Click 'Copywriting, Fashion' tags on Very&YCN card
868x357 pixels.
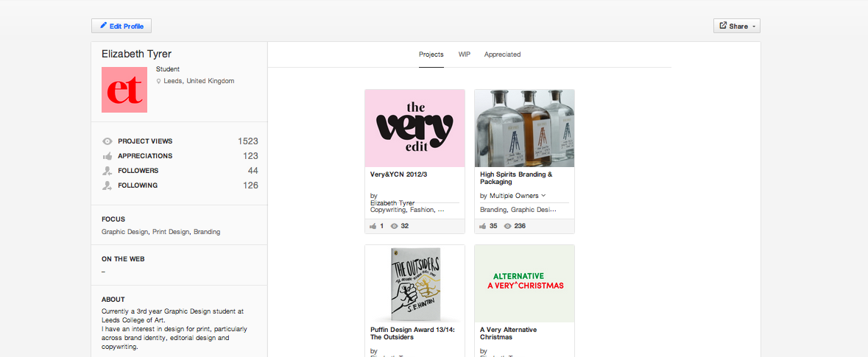[x=407, y=211]
